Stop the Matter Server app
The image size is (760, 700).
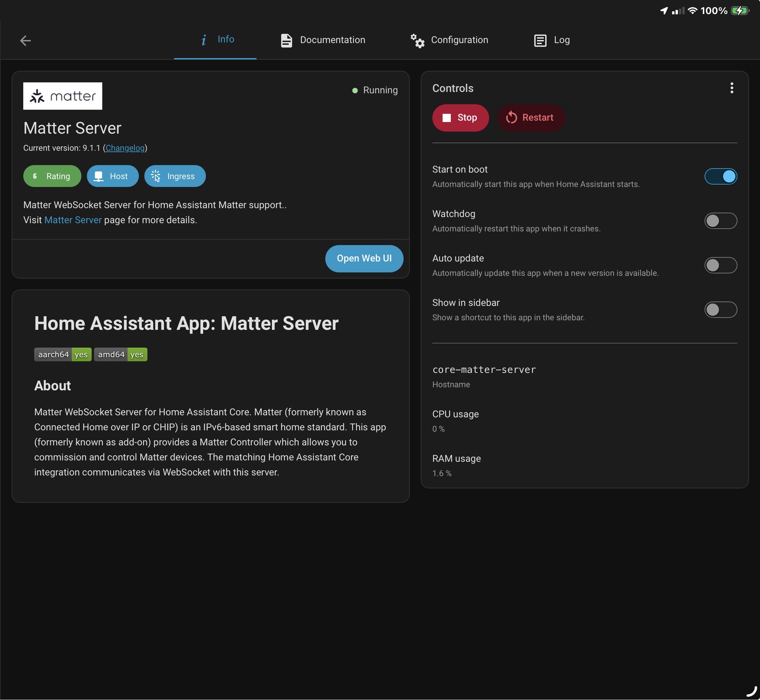click(460, 118)
